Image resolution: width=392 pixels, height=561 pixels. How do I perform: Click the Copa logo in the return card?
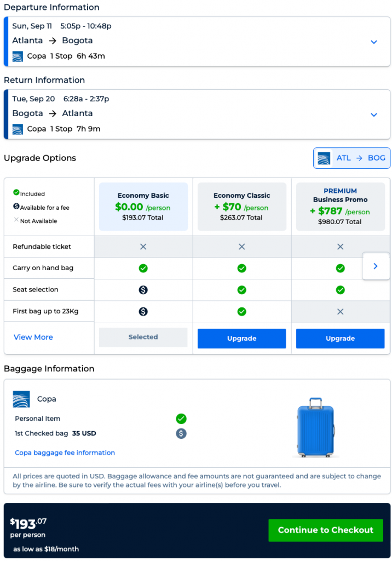tap(18, 129)
